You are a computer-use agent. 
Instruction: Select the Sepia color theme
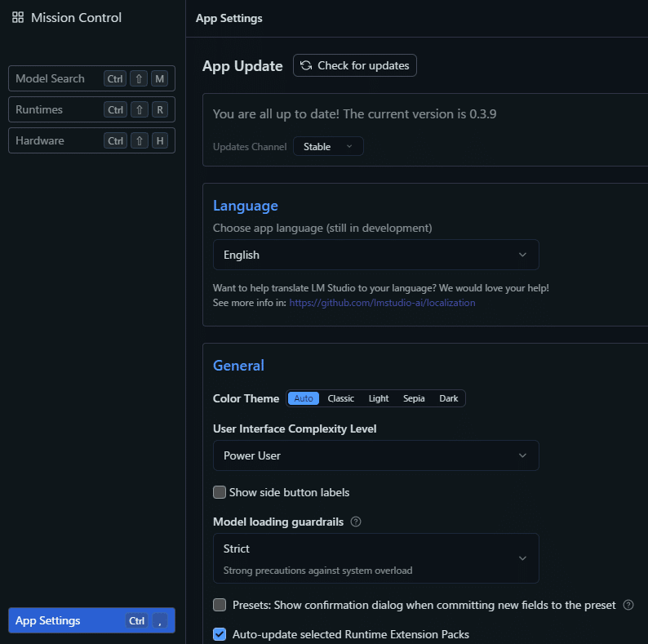pos(414,398)
